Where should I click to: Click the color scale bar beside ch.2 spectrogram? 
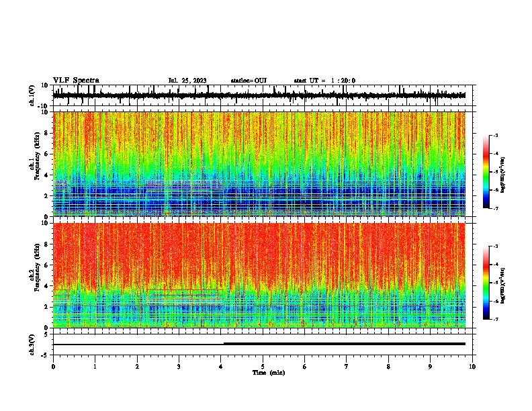486,283
